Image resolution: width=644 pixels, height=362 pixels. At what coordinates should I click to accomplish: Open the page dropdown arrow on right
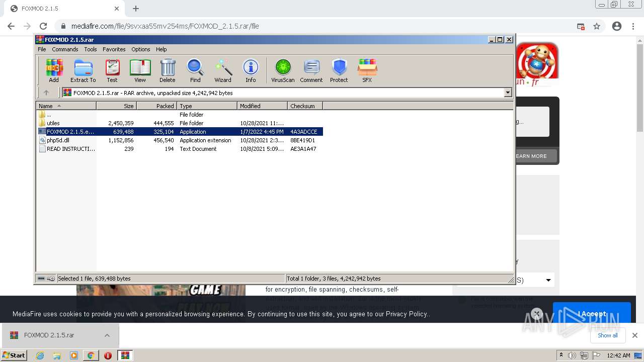pos(548,280)
